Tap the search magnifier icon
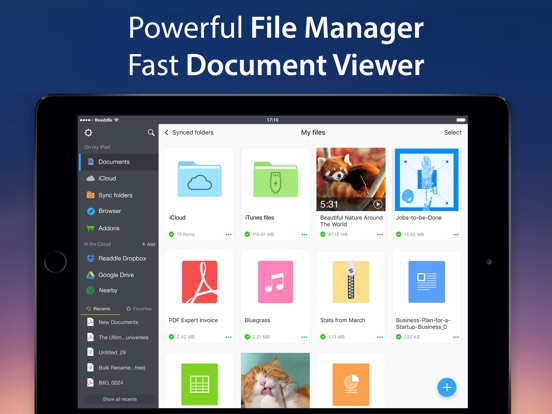552x414 pixels. tap(151, 133)
